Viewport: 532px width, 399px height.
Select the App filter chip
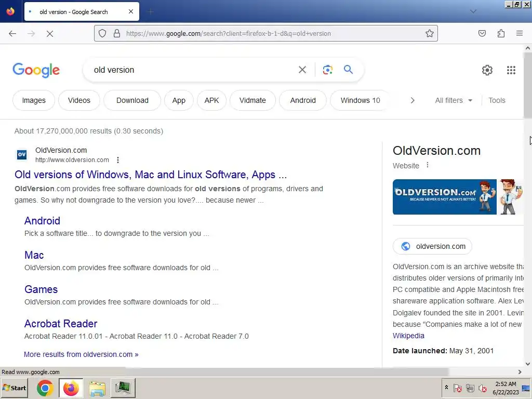click(179, 100)
